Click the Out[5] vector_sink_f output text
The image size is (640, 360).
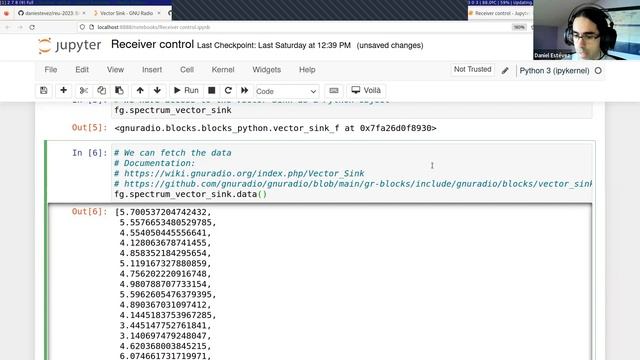point(276,128)
